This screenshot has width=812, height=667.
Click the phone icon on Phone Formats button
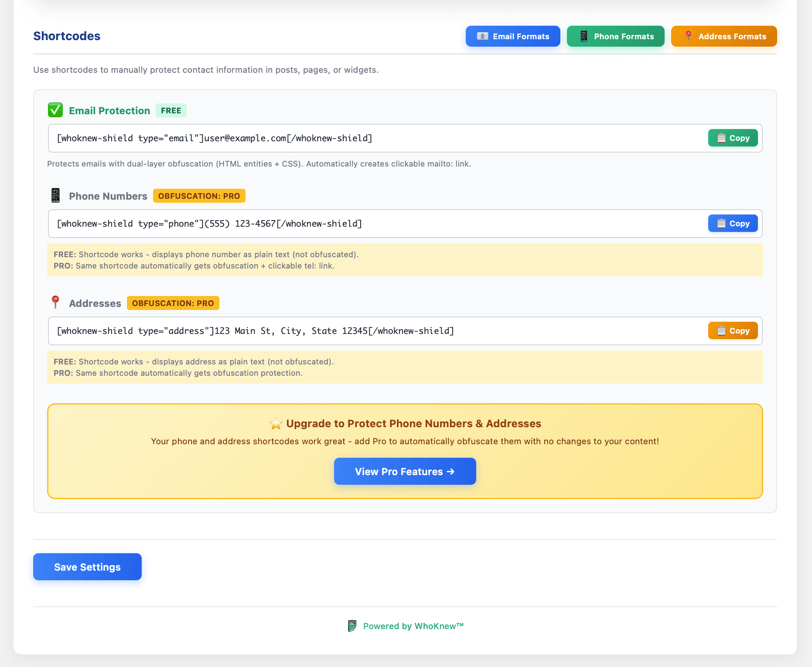tap(583, 36)
